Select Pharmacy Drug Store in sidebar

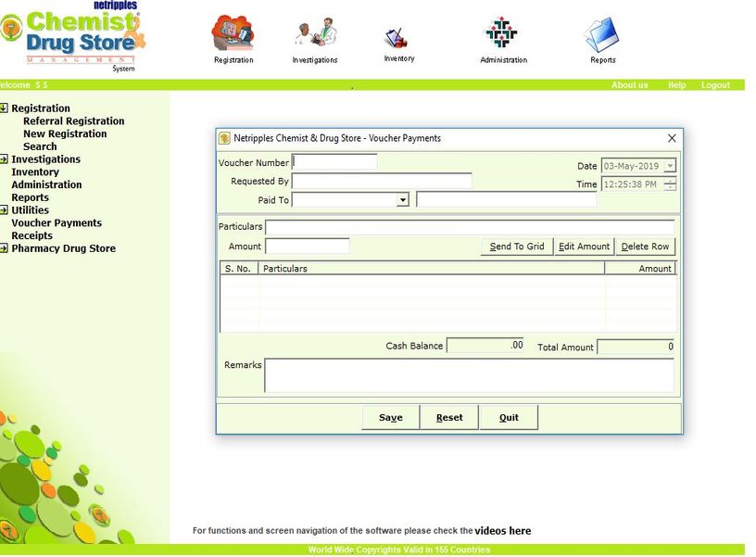point(64,248)
